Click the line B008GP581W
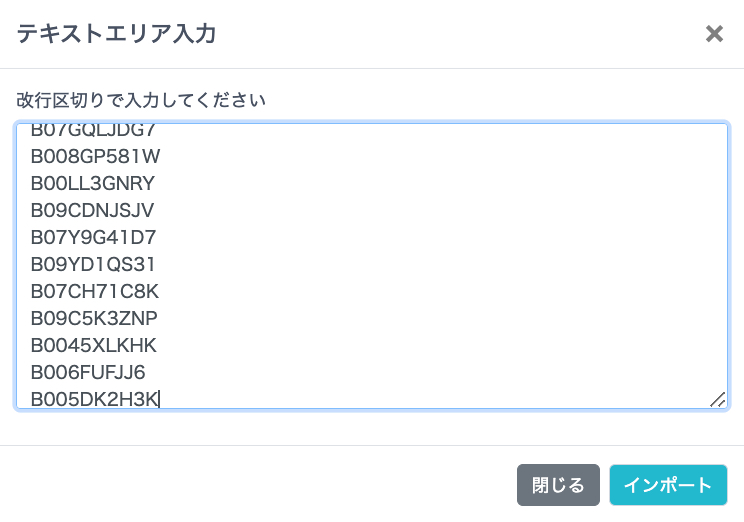Screen dimensions: 744x522 click(95, 156)
